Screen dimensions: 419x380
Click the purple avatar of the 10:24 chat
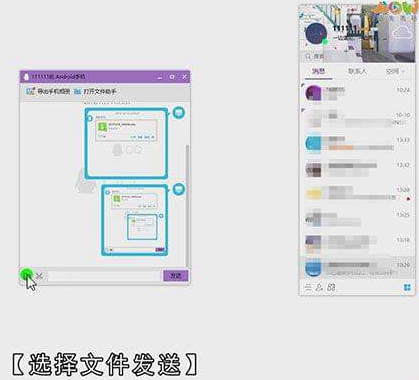coord(313,93)
